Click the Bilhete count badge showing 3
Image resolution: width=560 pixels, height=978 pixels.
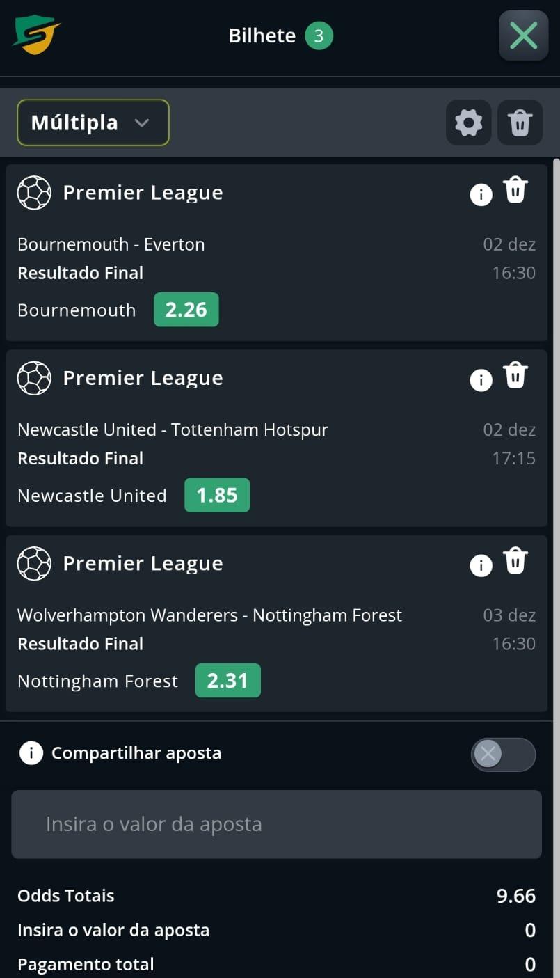click(319, 36)
